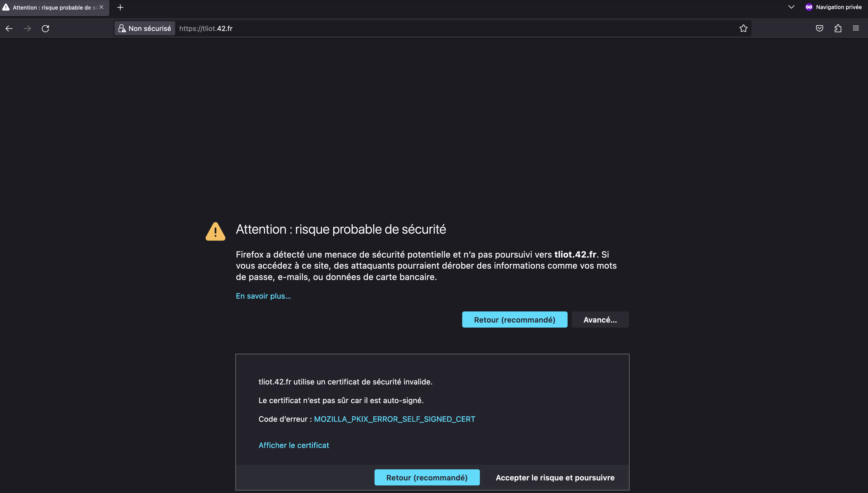The width and height of the screenshot is (868, 493).
Task: Click the top Retour (recommandé) button
Action: (x=514, y=320)
